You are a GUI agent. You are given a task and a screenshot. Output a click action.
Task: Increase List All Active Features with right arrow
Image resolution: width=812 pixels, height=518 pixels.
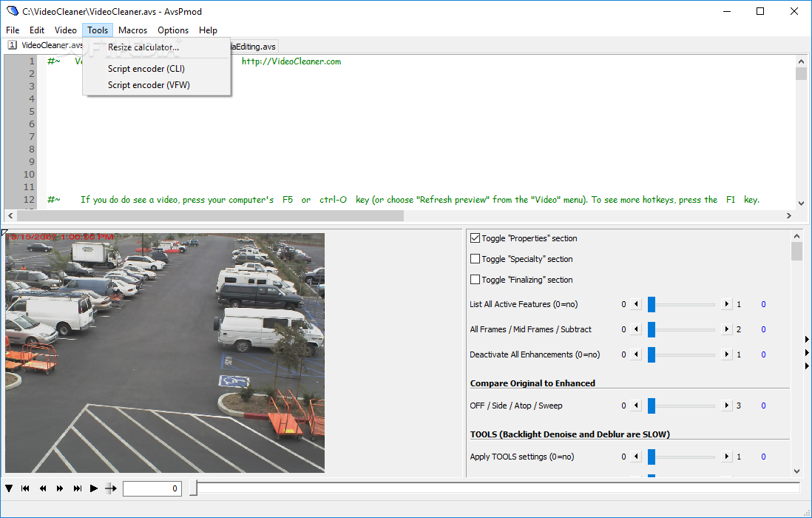pyautogui.click(x=727, y=304)
